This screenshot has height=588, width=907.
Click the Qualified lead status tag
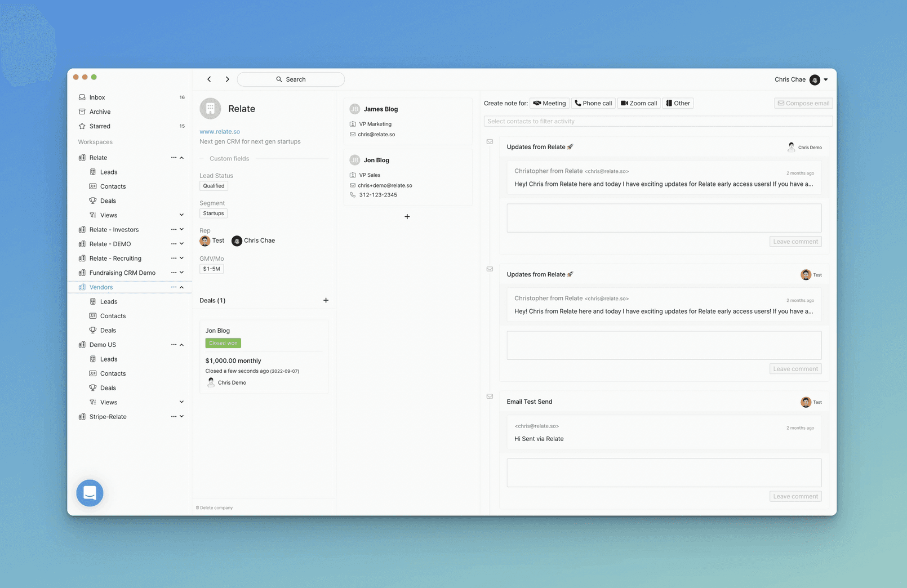(214, 186)
